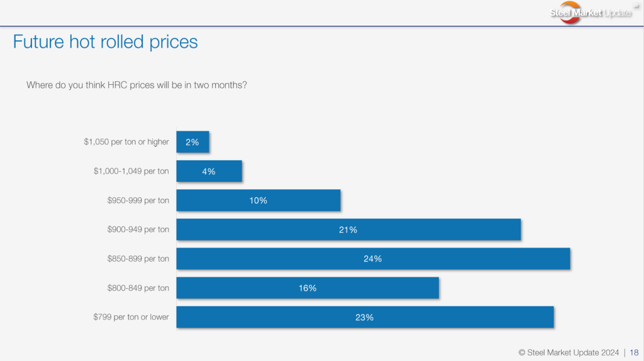Select the "$900-949 per ton" axis label
The height and width of the screenshot is (361, 644).
138,230
